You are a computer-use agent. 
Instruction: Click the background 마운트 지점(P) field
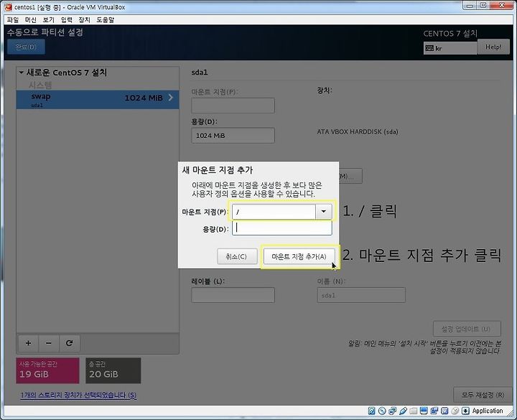point(233,106)
